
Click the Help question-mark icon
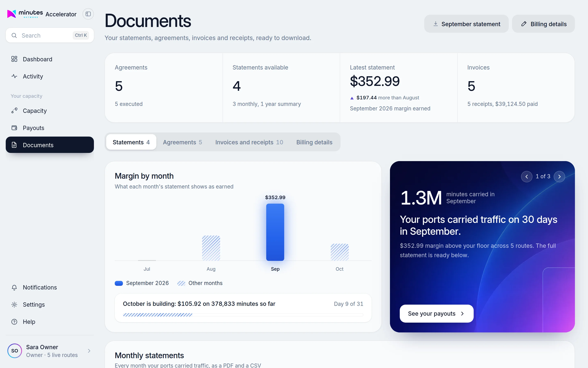14,322
